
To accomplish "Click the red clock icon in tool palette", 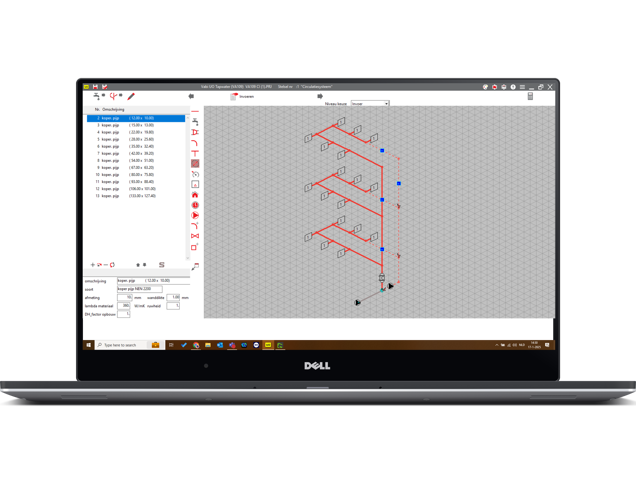I will coord(195,205).
